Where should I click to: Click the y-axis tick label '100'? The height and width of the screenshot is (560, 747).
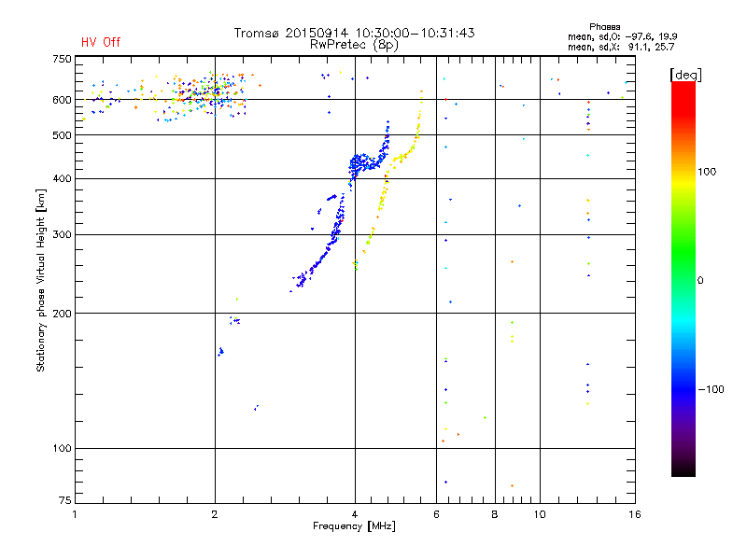tap(62, 449)
